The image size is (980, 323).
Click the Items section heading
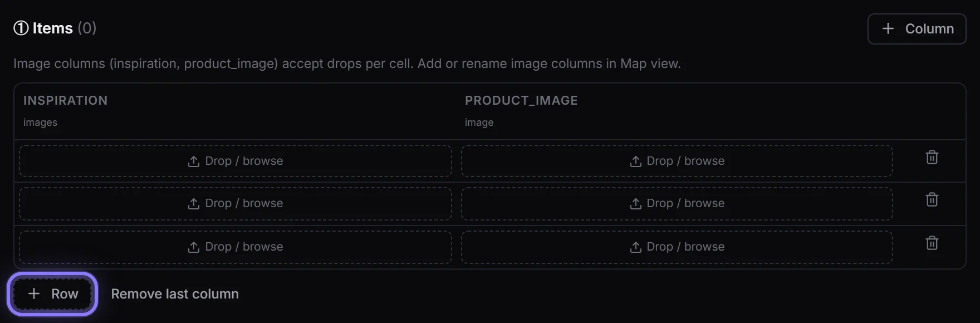(x=52, y=28)
